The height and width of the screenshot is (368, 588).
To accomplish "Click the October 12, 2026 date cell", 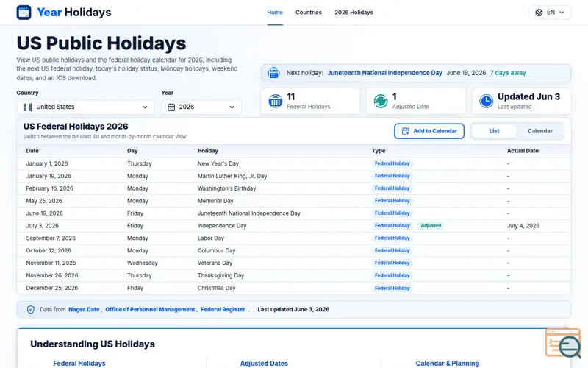I will [49, 250].
